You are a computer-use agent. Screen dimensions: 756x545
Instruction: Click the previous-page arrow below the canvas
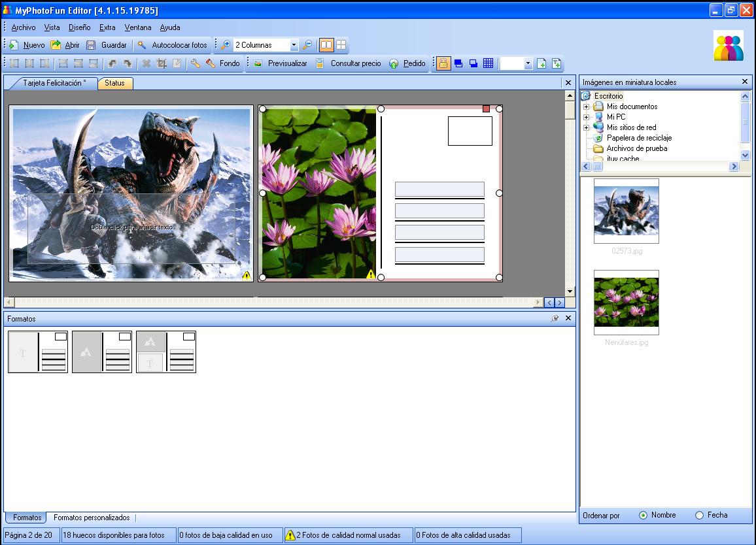[x=549, y=303]
